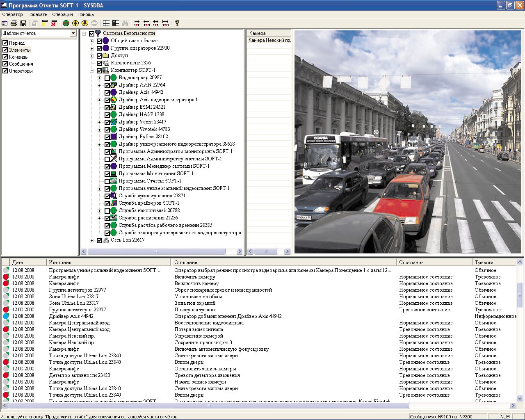This screenshot has height=420, width=525.
Task: Uncheck the Период checkbox
Action: [5, 43]
